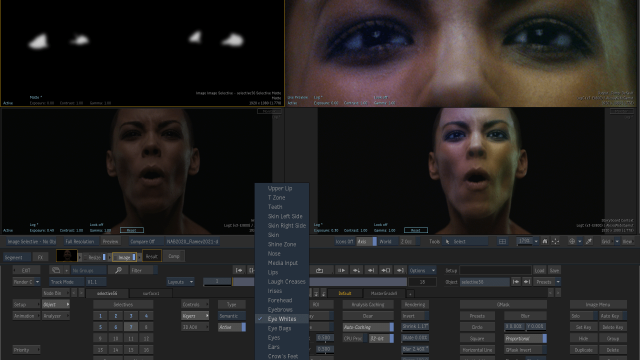The width and height of the screenshot is (640, 360).
Task: Toggle the Proportional button in GMask
Action: click(x=525, y=339)
